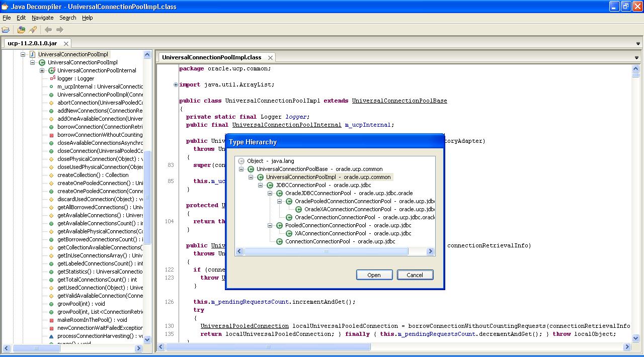The image size is (644, 357).
Task: Click borrowConnectionWithoutCounting private method icon
Action: point(51,135)
